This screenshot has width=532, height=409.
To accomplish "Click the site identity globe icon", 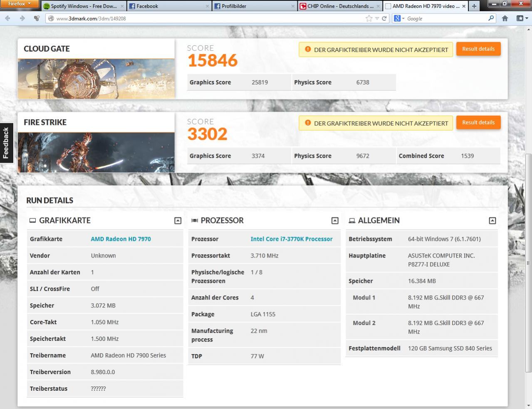I will pos(51,18).
